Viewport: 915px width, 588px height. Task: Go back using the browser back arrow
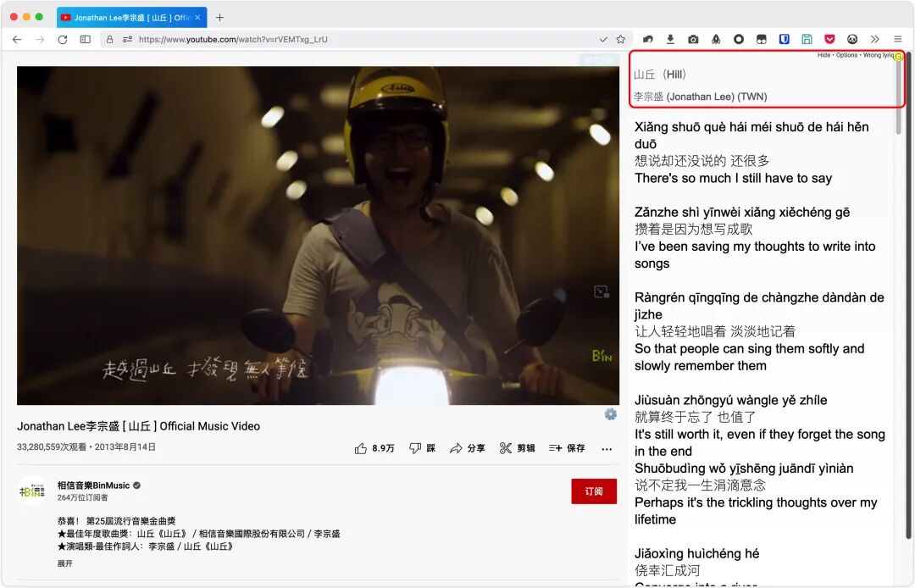17,39
